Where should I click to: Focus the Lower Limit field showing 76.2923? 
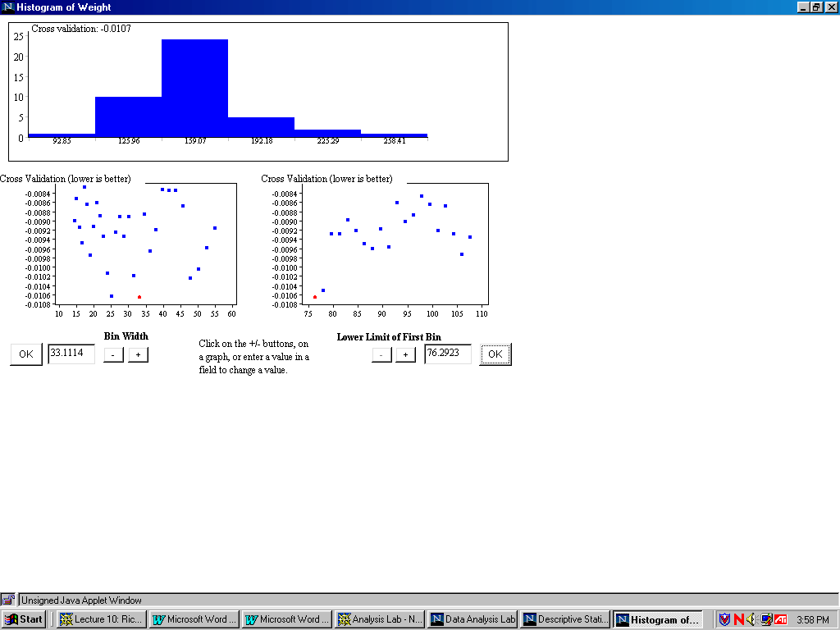pyautogui.click(x=447, y=354)
